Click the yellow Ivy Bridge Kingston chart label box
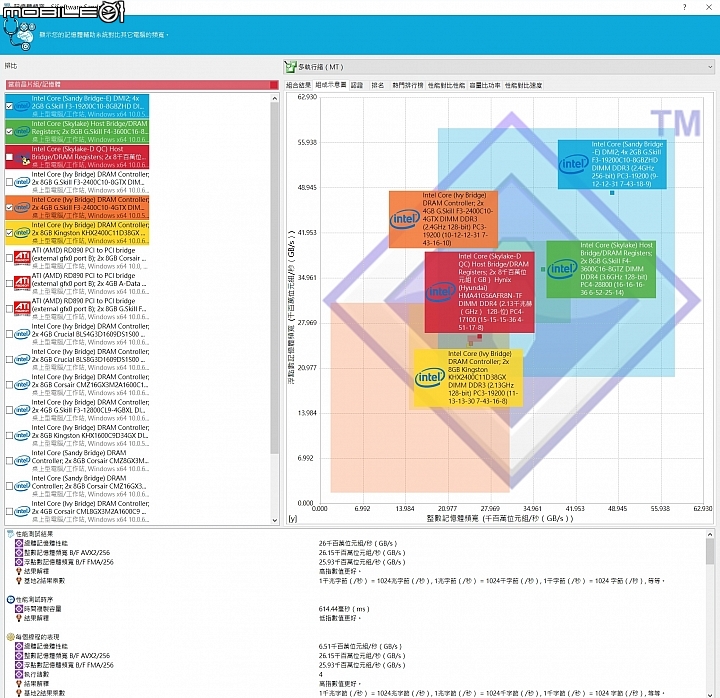Image resolution: width=720 pixels, height=698 pixels. click(468, 378)
